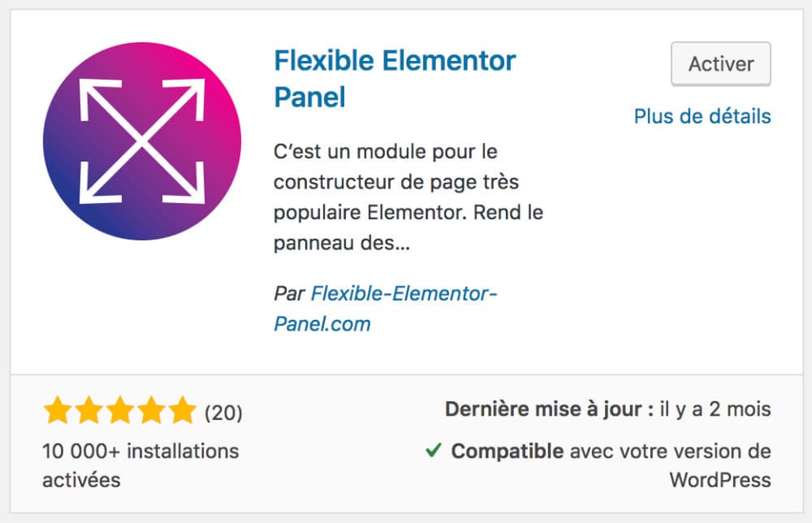Open the Flexible Elementor Panel title link
The width and height of the screenshot is (812, 523).
pyautogui.click(x=395, y=60)
